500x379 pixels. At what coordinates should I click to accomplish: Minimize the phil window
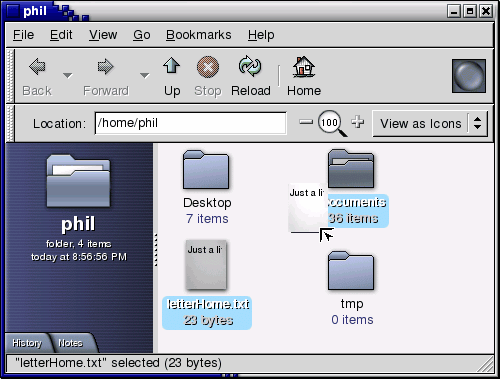click(x=454, y=11)
